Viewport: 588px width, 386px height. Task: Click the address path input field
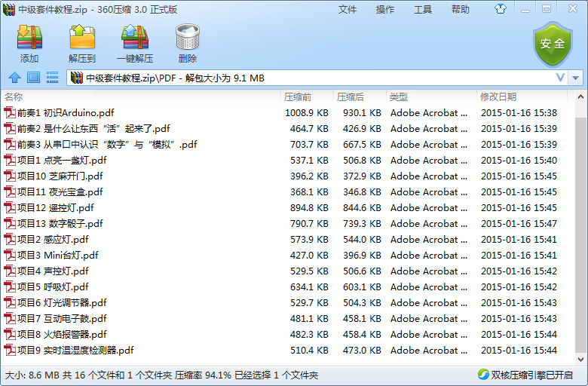pos(319,78)
